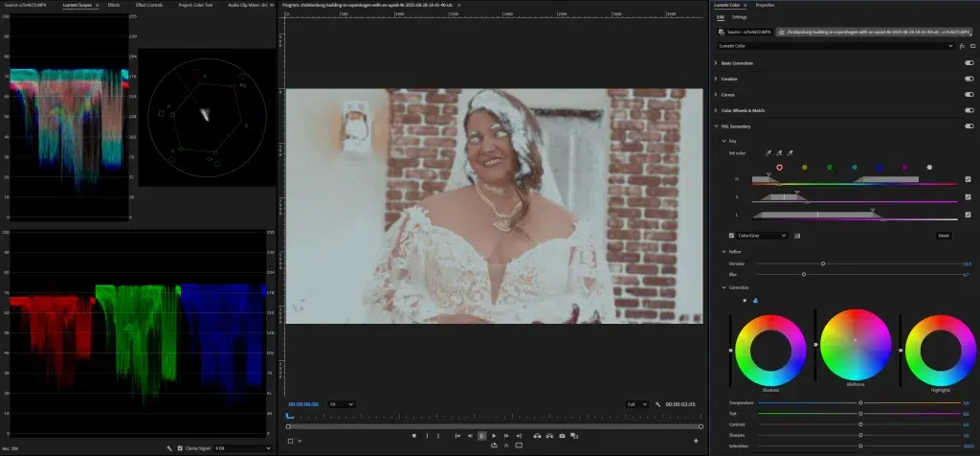Select the first Set color eyedropper
The height and width of the screenshot is (456, 980).
pos(768,152)
